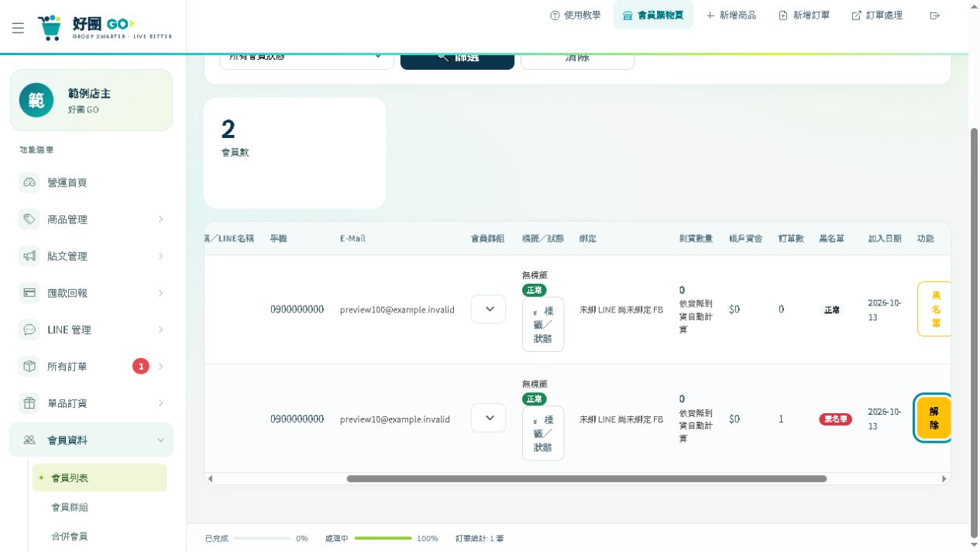Toggle the hamburger sidebar menu
This screenshot has height=552, width=980.
18,28
